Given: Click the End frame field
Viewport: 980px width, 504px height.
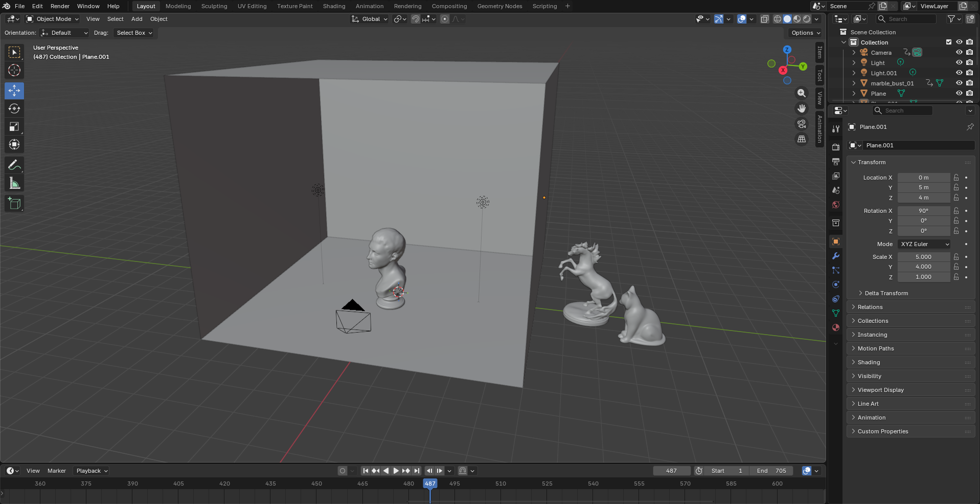Looking at the screenshot, I should (x=771, y=471).
